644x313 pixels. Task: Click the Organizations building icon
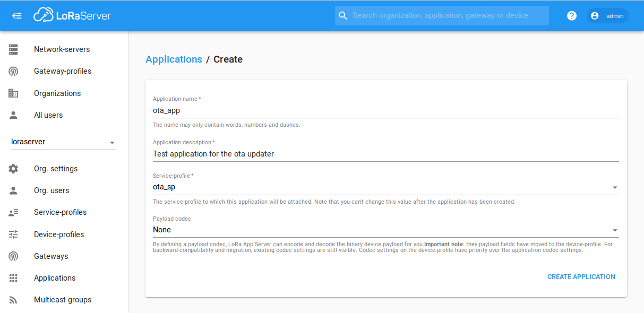[x=13, y=93]
